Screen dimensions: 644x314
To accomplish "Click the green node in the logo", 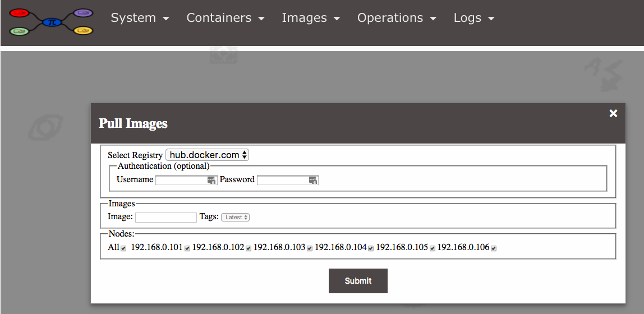I will [x=20, y=30].
